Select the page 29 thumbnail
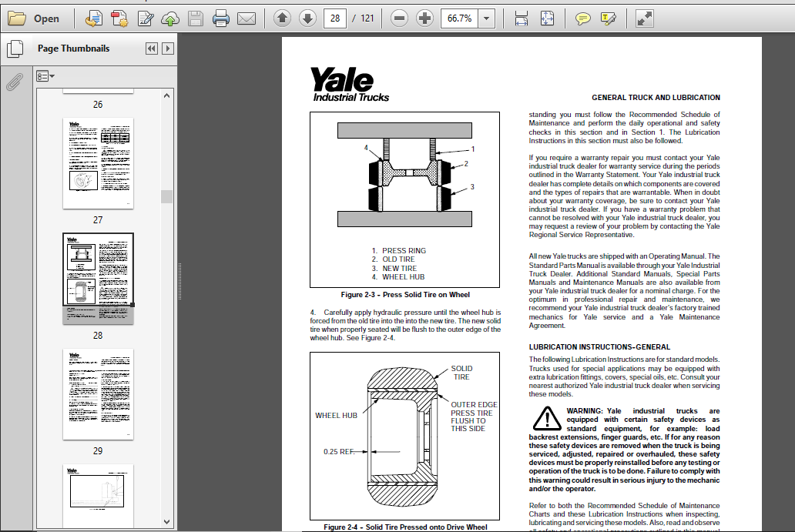The image size is (795, 532). pos(98,394)
